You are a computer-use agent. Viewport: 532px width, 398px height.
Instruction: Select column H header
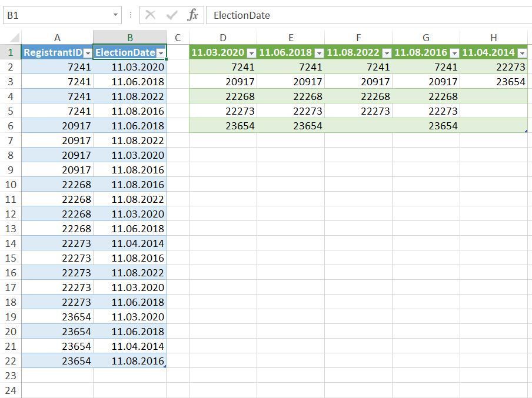coord(494,38)
